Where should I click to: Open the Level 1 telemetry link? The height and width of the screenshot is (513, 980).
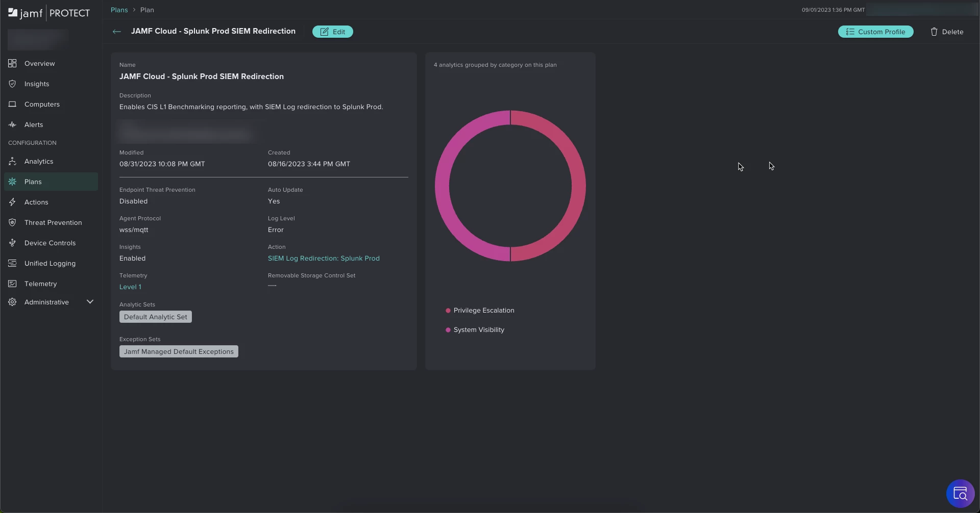(x=130, y=287)
